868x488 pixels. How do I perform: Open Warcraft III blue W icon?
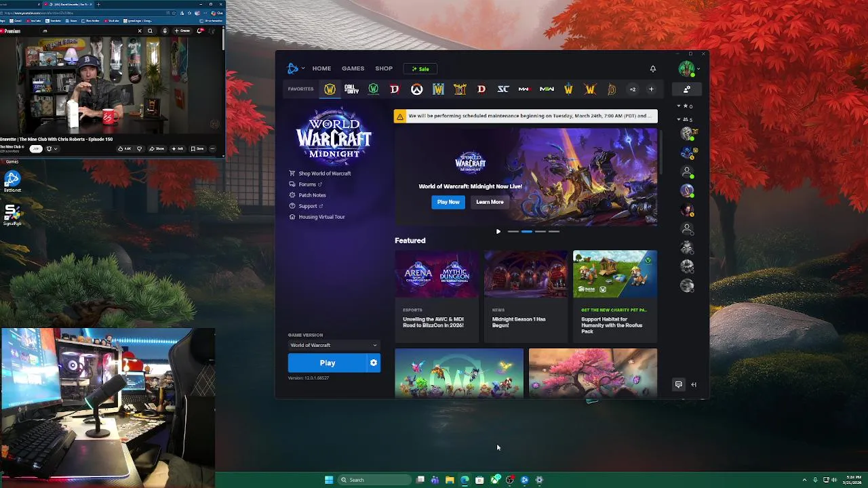tap(438, 89)
